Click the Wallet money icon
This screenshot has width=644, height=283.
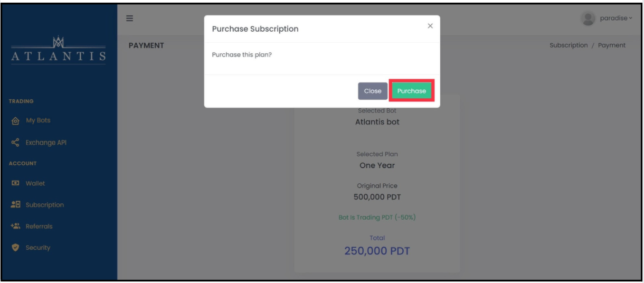pyautogui.click(x=14, y=183)
